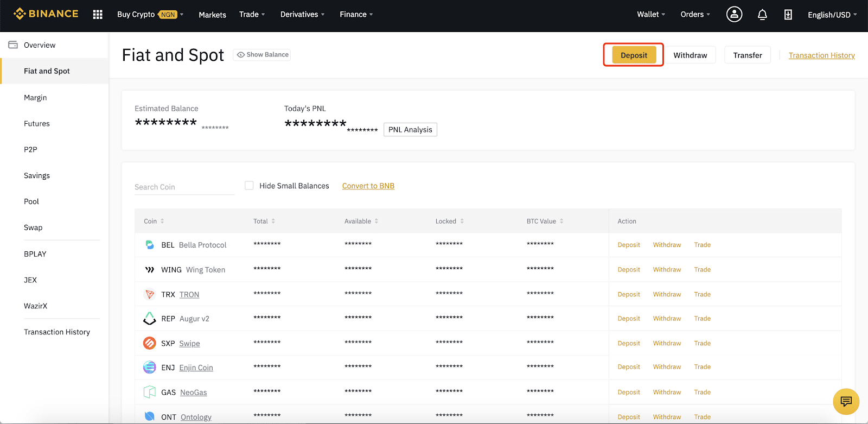Click Trade in the GAS row

pyautogui.click(x=702, y=392)
